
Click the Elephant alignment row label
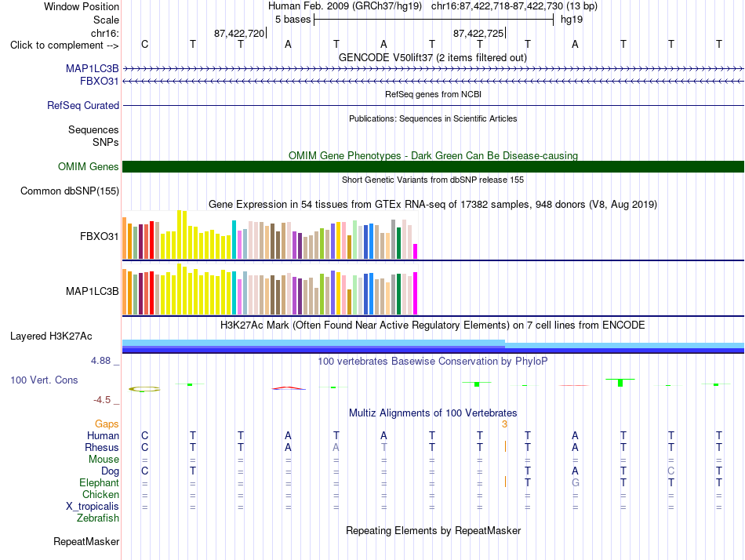tap(99, 482)
